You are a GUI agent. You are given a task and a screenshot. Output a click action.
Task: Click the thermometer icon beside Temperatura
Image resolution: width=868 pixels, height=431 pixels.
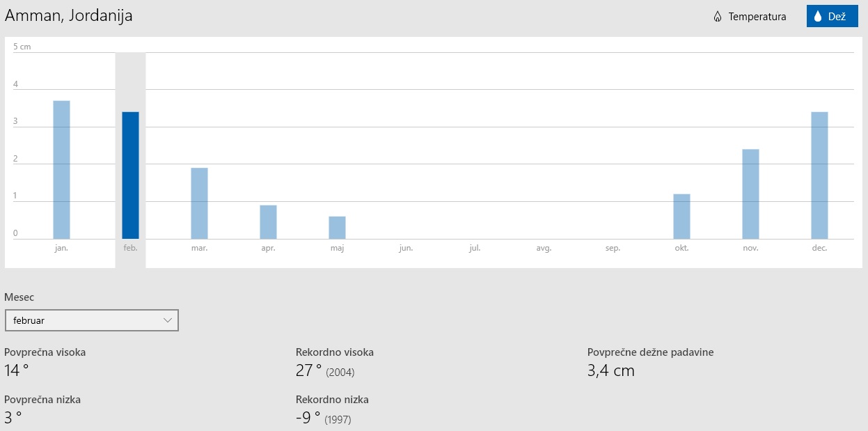point(718,17)
